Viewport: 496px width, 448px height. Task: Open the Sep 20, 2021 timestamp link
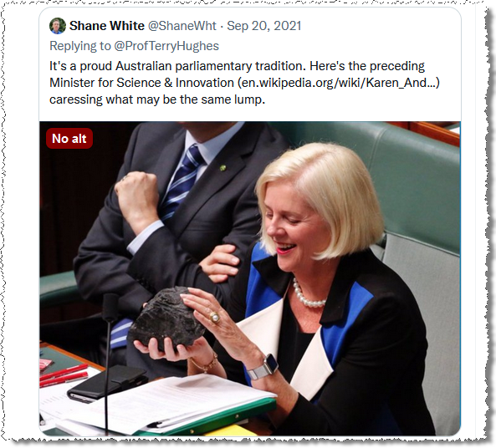pyautogui.click(x=263, y=26)
